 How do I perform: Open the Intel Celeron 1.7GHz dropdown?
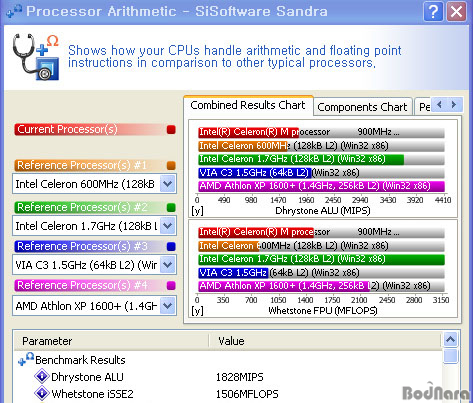(x=168, y=226)
